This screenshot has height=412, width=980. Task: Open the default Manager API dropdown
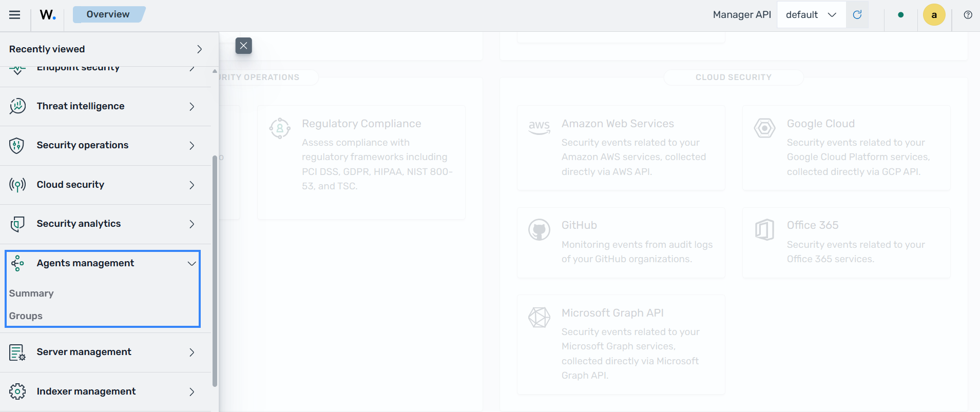812,15
